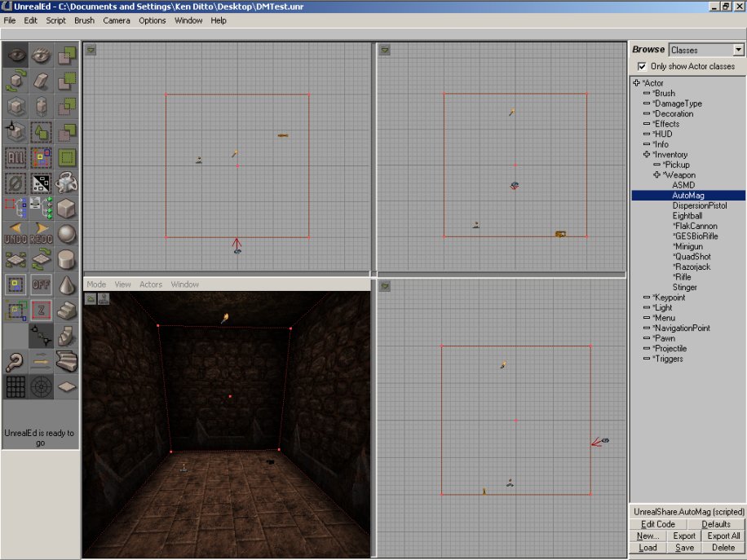Build a cube brush
The width and height of the screenshot is (747, 560).
coord(67,209)
